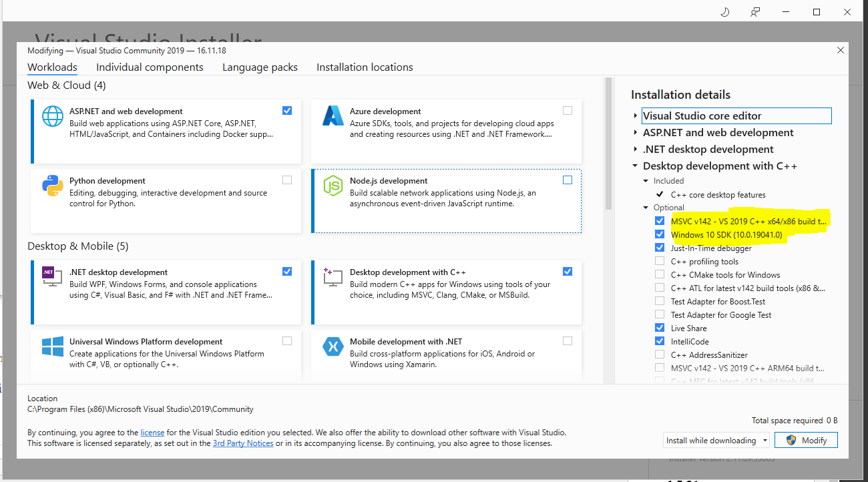Switch to the Installation locations tab
The image size is (868, 482).
pos(365,67)
